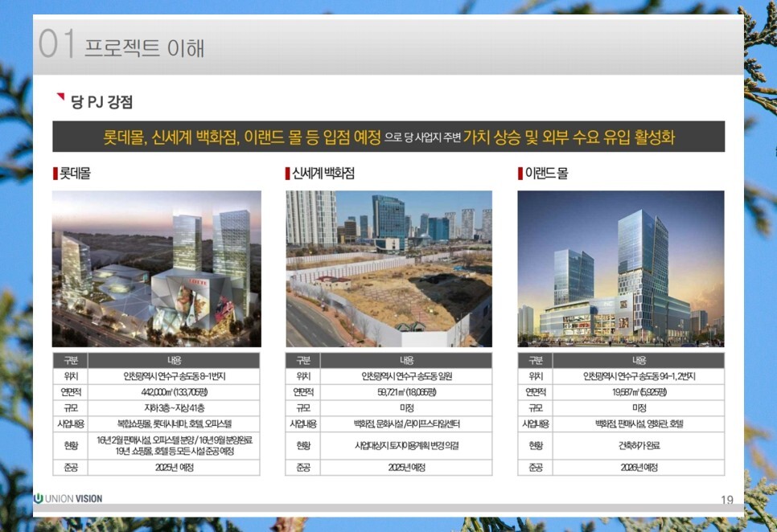The height and width of the screenshot is (532, 777).
Task: Click the '16년 2월 판매시설, 오피스텔 분양' status cell
Action: [174, 446]
